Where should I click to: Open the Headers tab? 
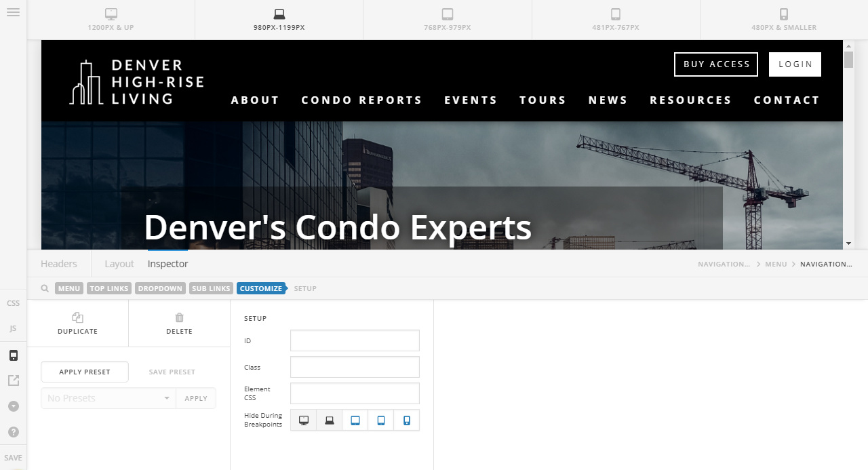click(x=59, y=264)
